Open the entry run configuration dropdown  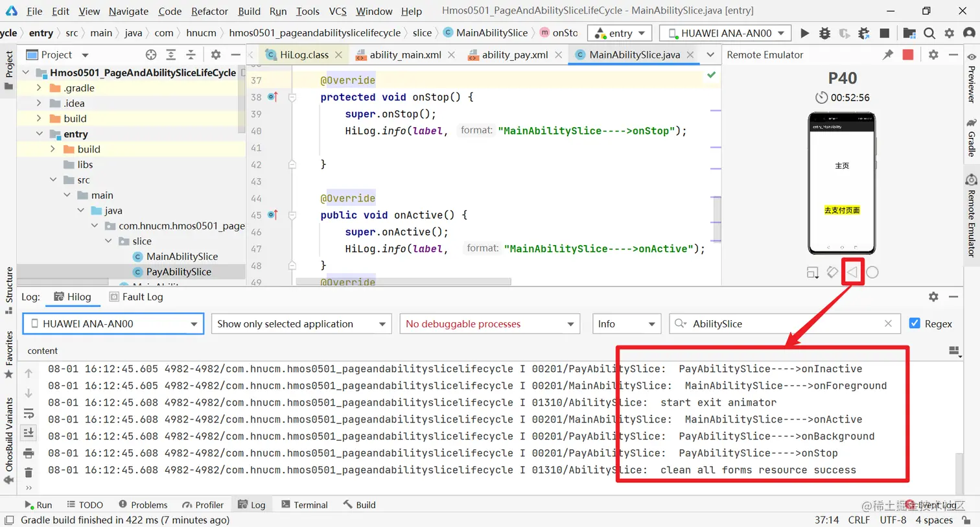pos(620,33)
